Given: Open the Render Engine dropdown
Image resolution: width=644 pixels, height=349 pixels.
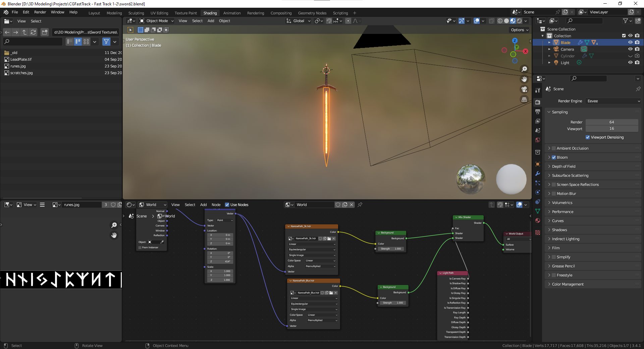Looking at the screenshot, I should (613, 101).
